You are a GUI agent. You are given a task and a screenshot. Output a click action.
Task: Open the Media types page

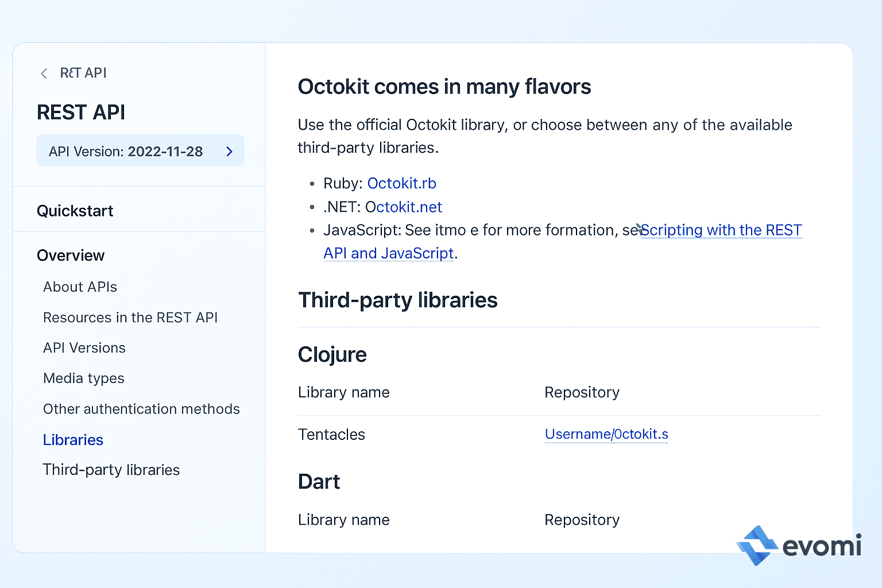84,378
